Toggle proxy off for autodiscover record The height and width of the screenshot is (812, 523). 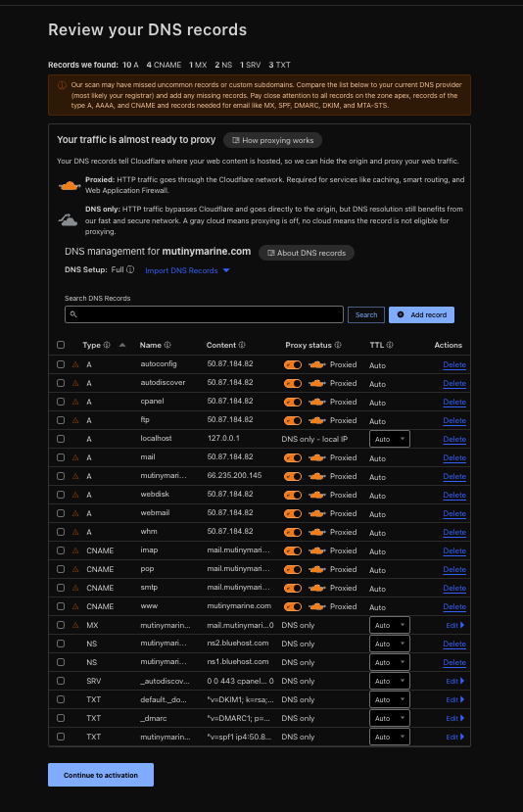[x=293, y=383]
